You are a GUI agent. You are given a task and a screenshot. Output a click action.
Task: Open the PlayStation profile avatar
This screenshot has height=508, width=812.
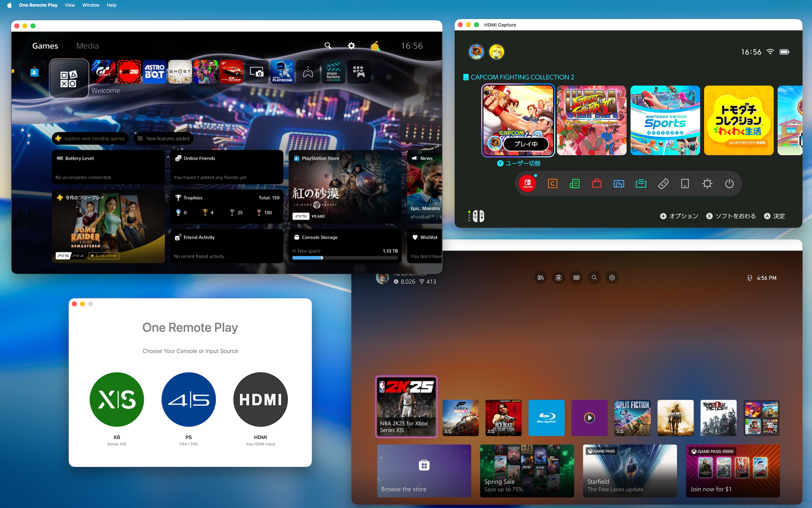coord(375,46)
